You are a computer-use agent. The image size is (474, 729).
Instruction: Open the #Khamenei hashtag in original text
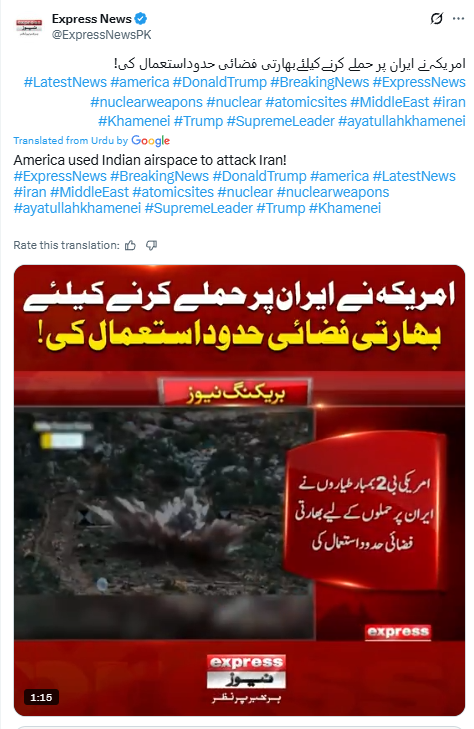[134, 121]
